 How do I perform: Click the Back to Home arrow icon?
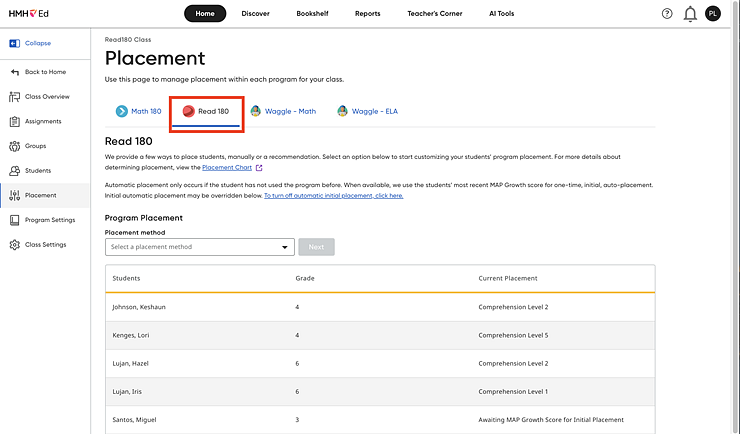[15, 72]
